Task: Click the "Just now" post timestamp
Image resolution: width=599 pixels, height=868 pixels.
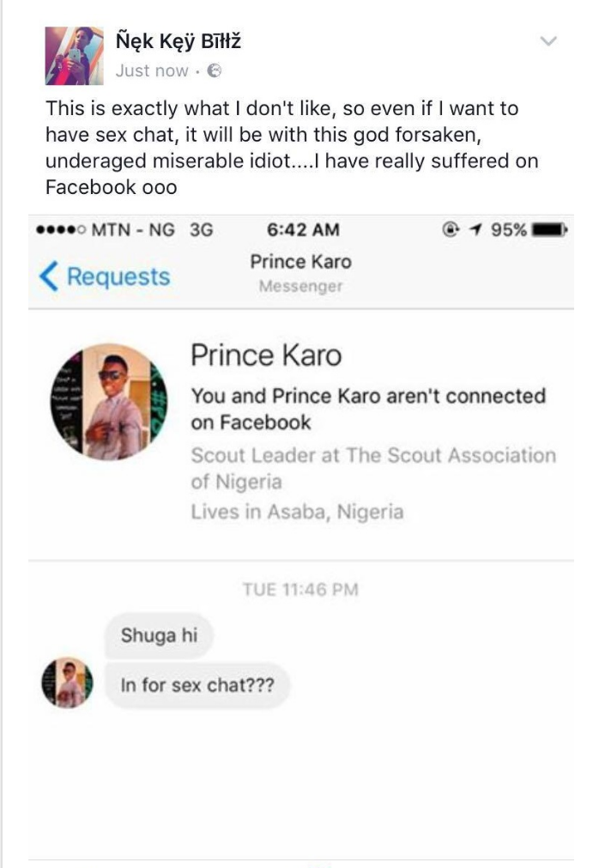Action: pyautogui.click(x=152, y=71)
